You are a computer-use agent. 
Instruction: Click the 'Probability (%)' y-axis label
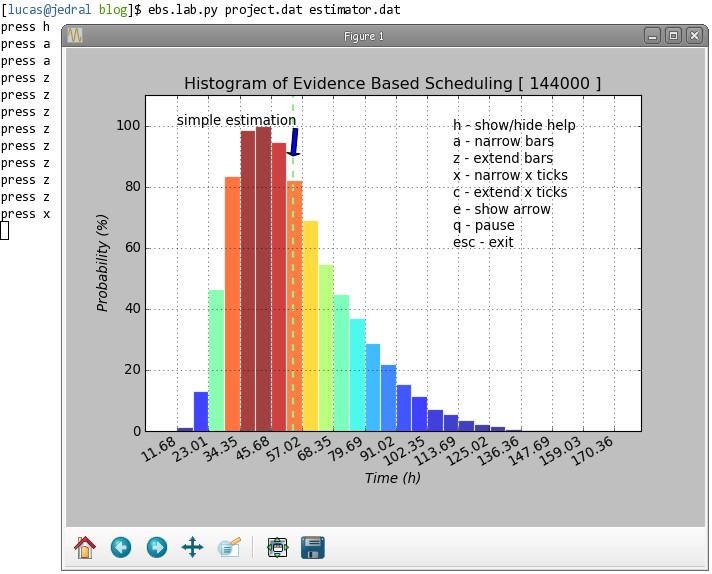tap(103, 263)
